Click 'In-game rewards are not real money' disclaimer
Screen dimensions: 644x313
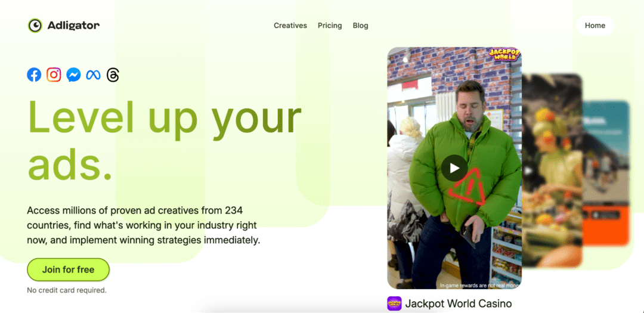coord(480,285)
